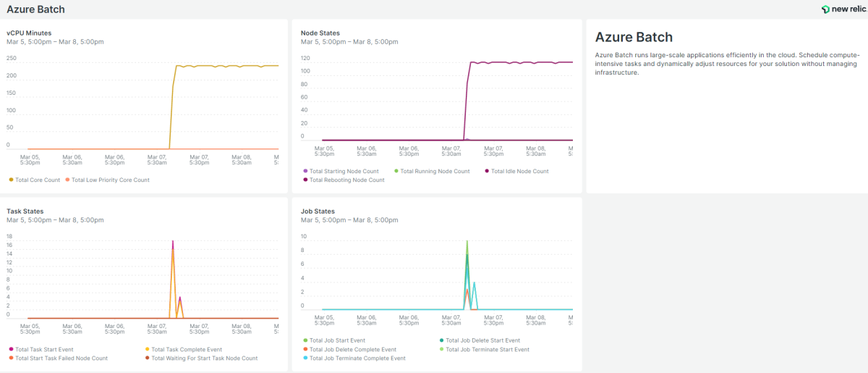868x373 pixels.
Task: Toggle Total Low Priority Core Count legend
Action: pos(107,180)
